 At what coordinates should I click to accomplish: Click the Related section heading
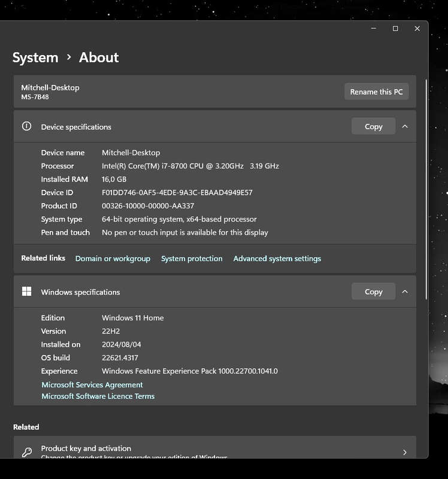[x=26, y=427]
